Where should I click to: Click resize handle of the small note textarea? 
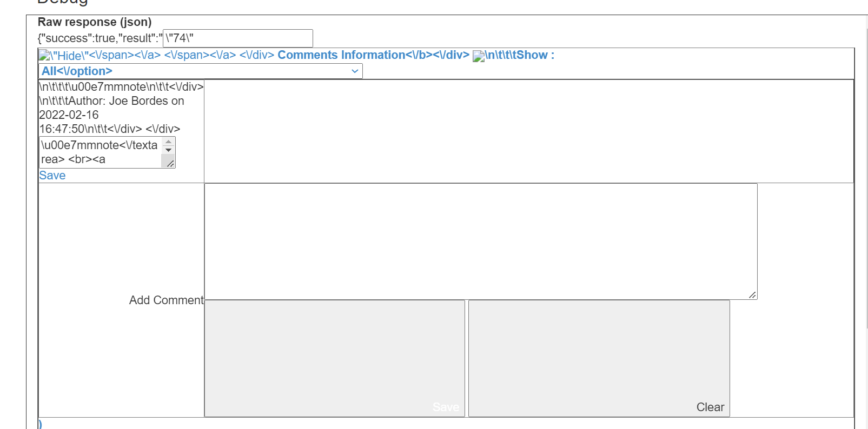[x=170, y=163]
